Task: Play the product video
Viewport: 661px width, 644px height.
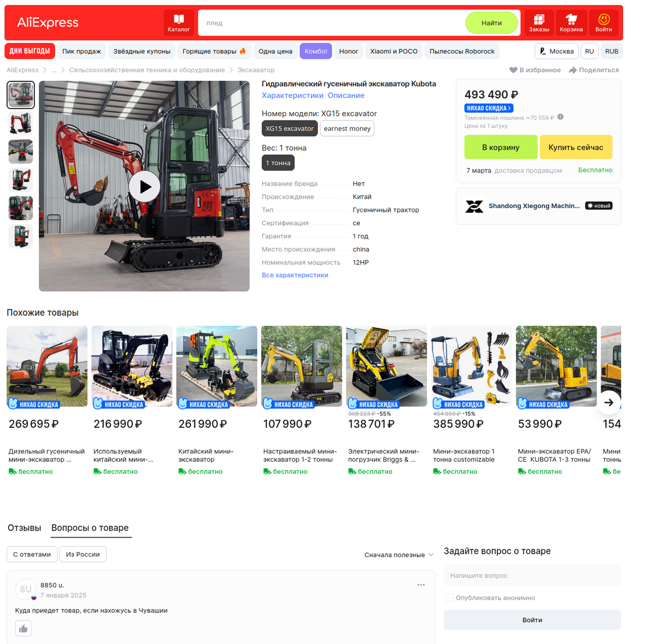Action: point(144,187)
